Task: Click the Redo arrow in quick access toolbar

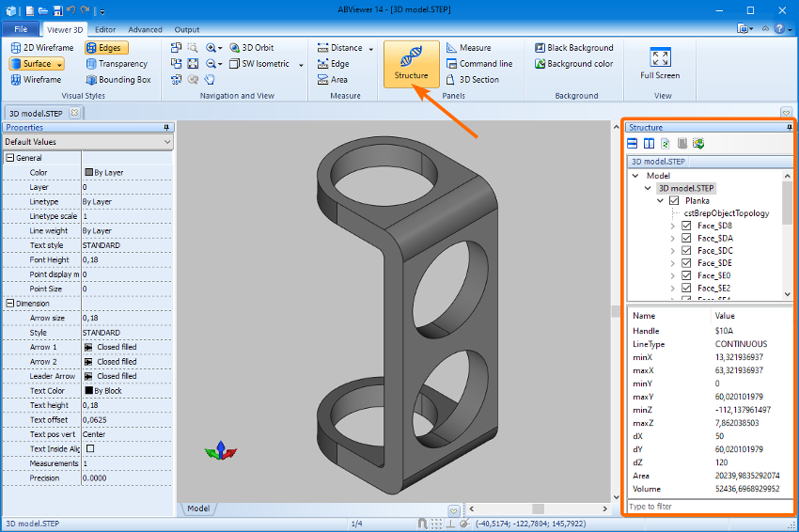Action: click(x=86, y=10)
